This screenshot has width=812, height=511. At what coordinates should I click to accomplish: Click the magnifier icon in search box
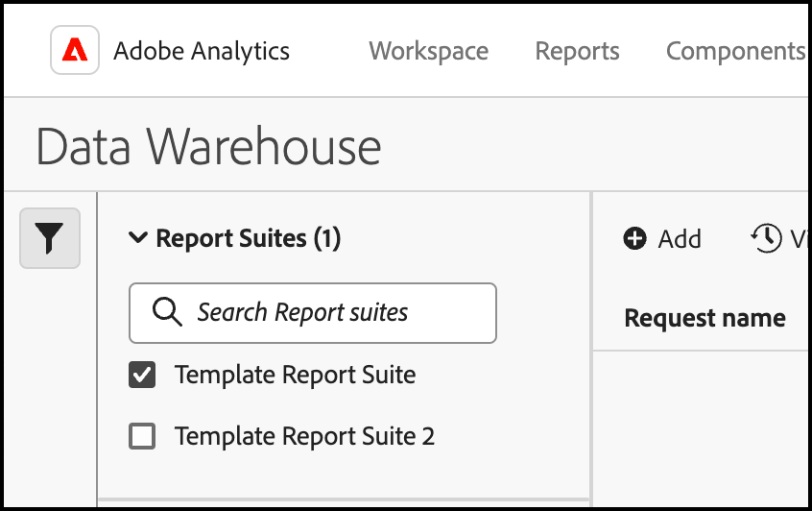pyautogui.click(x=167, y=312)
